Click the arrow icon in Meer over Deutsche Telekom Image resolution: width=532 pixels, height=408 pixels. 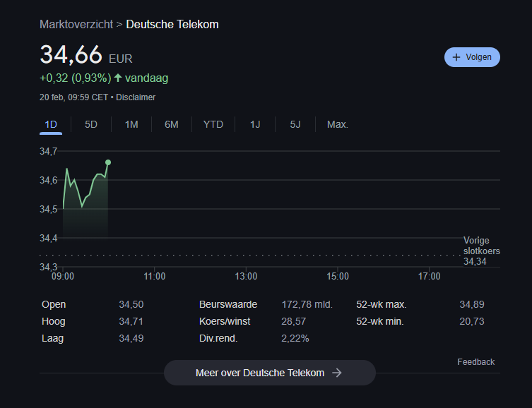point(337,373)
